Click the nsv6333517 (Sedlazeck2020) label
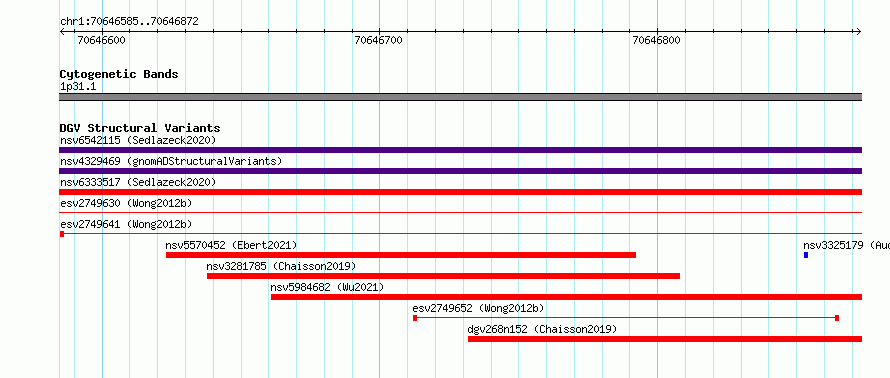 tap(138, 182)
